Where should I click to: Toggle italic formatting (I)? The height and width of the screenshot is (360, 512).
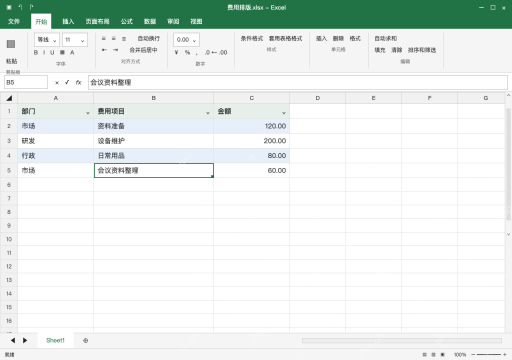point(44,52)
